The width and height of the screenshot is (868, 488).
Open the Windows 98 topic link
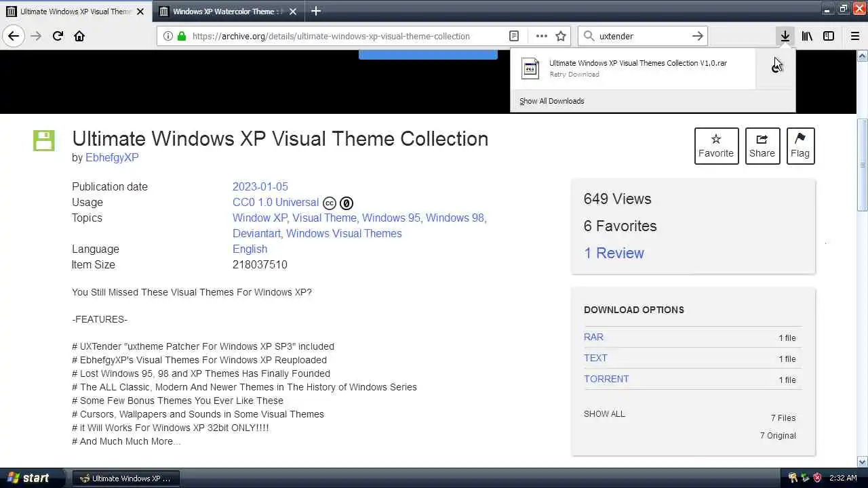455,218
